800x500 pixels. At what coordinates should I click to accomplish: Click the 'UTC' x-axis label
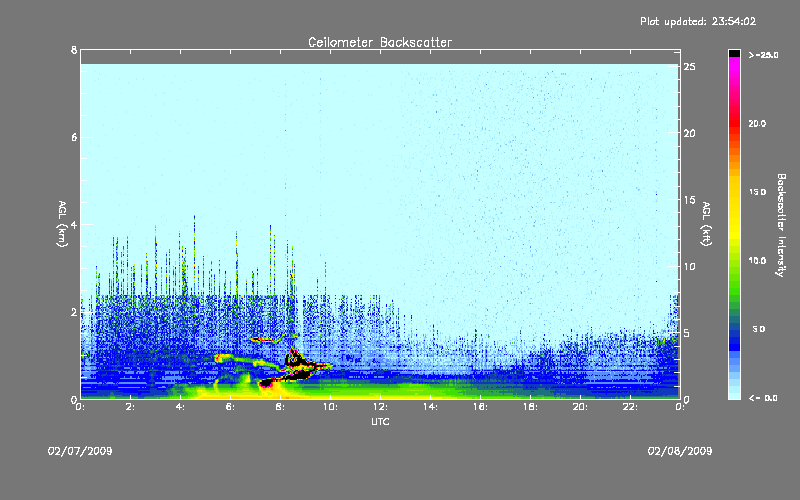(380, 421)
